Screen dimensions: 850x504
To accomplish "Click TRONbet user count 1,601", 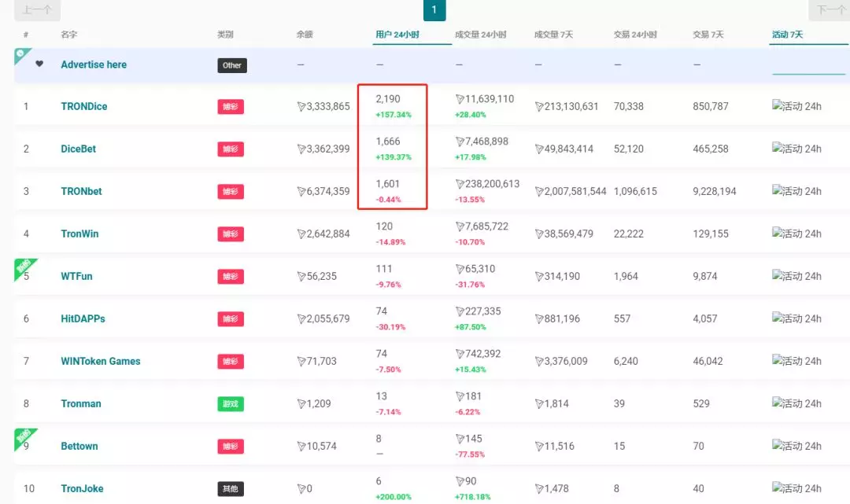I will pyautogui.click(x=387, y=184).
